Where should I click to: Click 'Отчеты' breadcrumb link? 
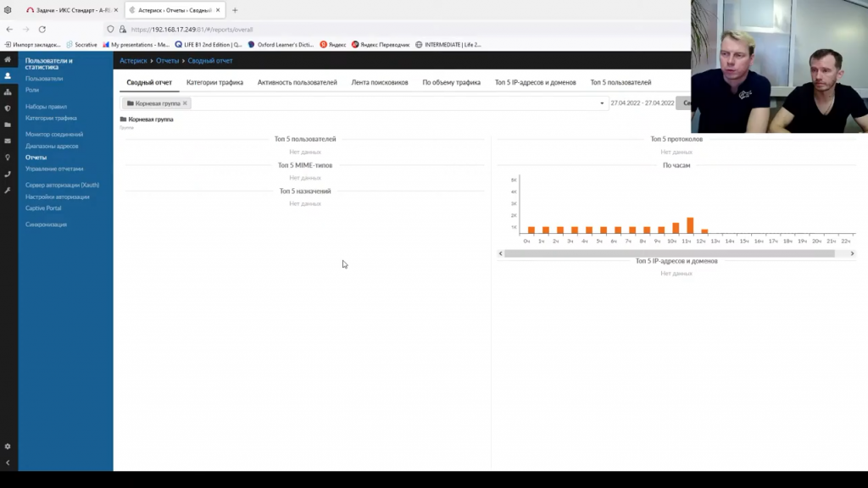click(167, 61)
